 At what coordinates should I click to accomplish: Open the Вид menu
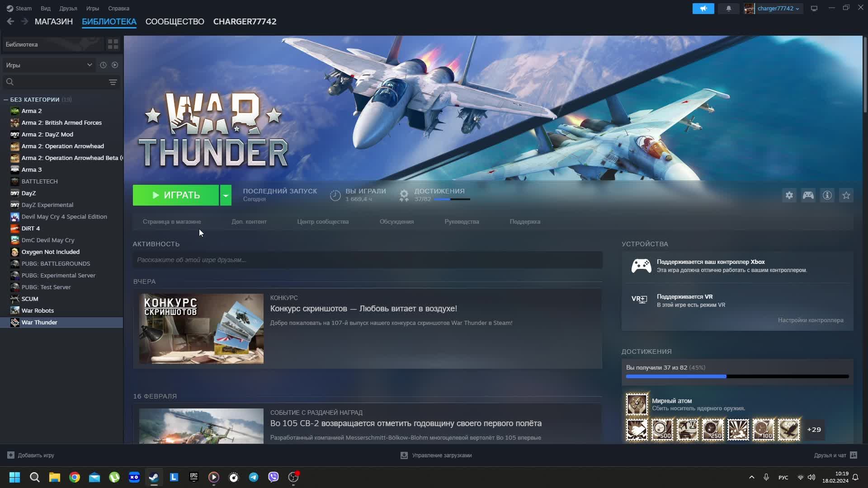point(45,8)
